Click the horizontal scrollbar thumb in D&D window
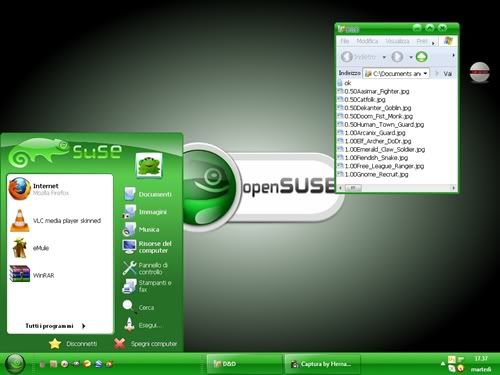 click(x=353, y=188)
